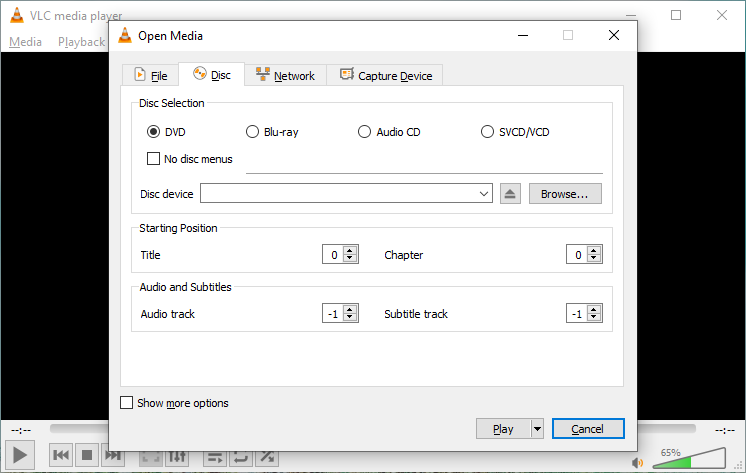Select the Disc tab
746x473 pixels.
tap(212, 75)
